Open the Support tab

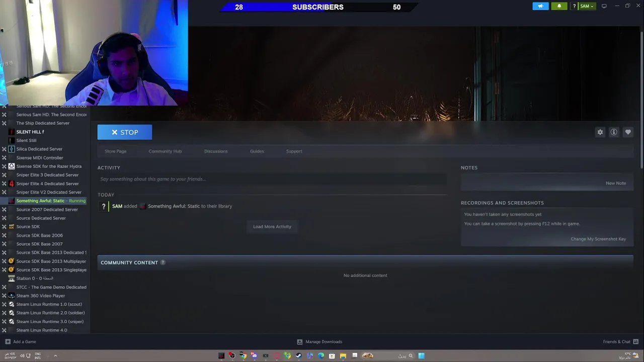pyautogui.click(x=294, y=151)
